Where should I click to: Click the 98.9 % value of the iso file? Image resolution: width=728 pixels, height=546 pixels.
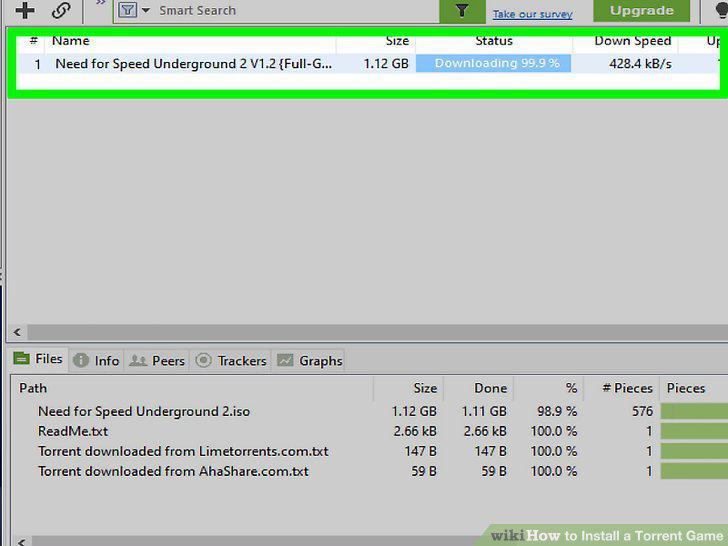coord(557,411)
